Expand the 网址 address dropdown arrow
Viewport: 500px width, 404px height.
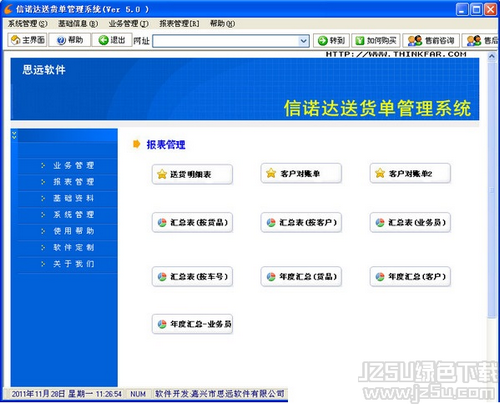(303, 41)
